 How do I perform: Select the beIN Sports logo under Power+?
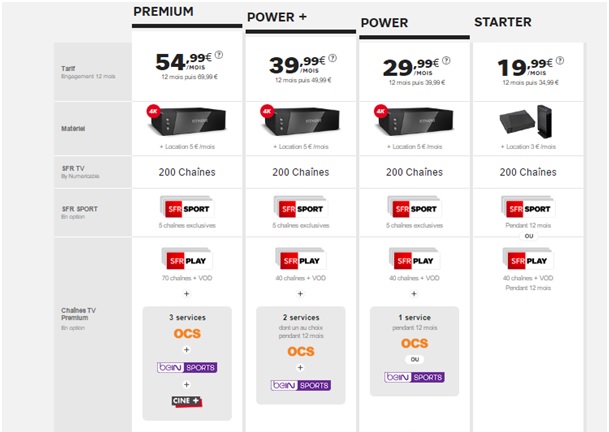click(x=300, y=384)
